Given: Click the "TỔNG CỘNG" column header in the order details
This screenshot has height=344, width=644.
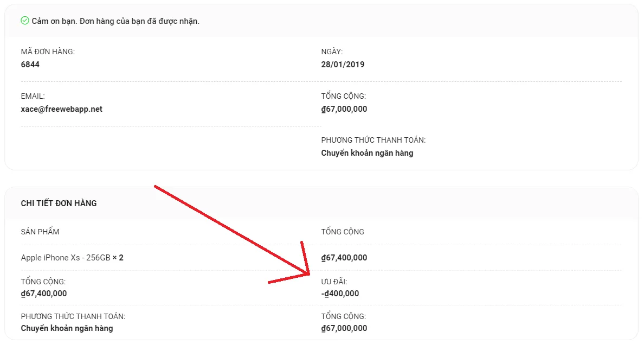Looking at the screenshot, I should click(x=343, y=232).
